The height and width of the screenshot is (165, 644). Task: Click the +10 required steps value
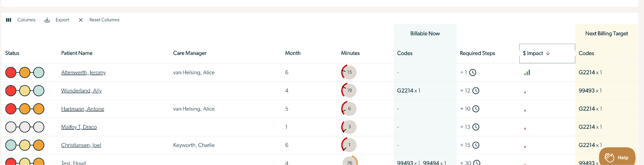465,109
